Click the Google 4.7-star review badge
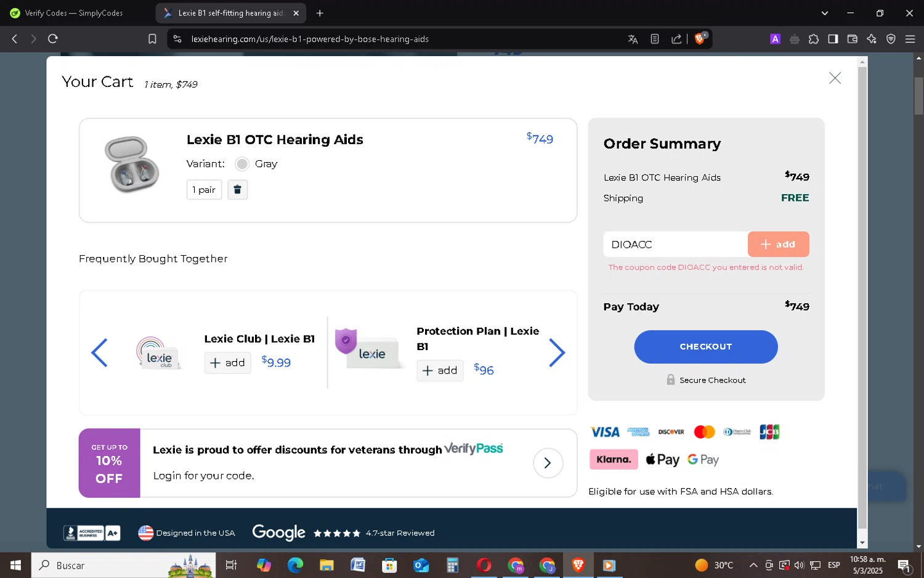The width and height of the screenshot is (924, 578). 343,533
